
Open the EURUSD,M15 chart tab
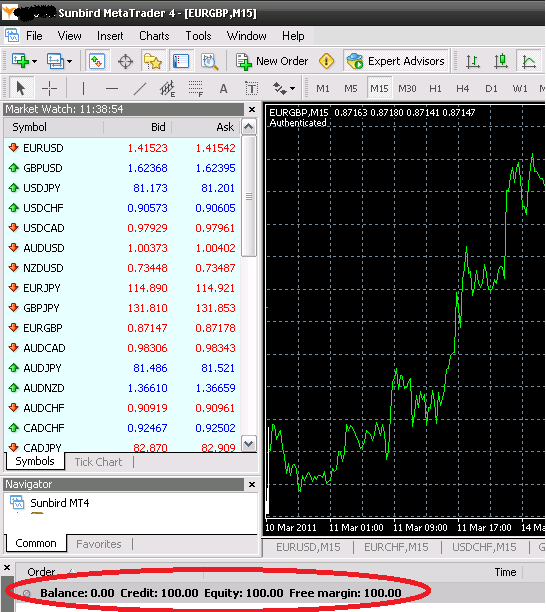click(x=308, y=547)
